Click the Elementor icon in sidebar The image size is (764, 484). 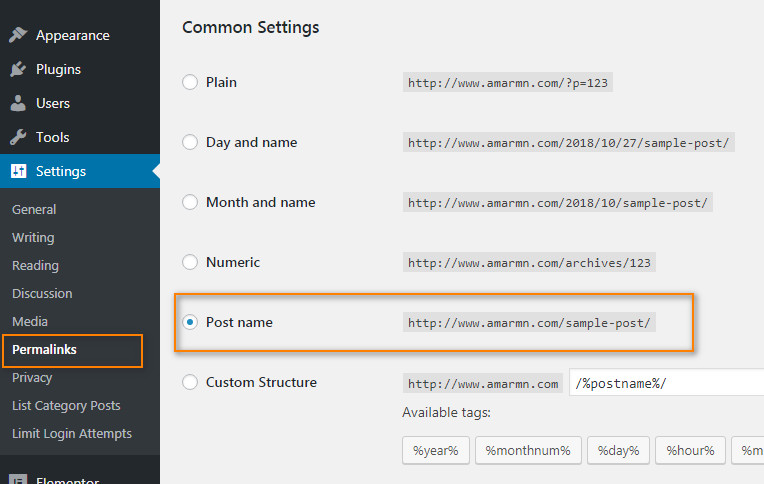pyautogui.click(x=18, y=480)
